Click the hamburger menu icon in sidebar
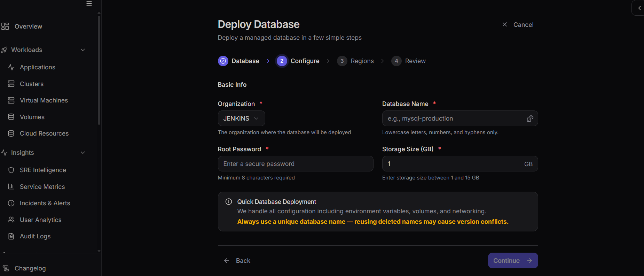Screen dimensions: 644x276 coord(89,3)
